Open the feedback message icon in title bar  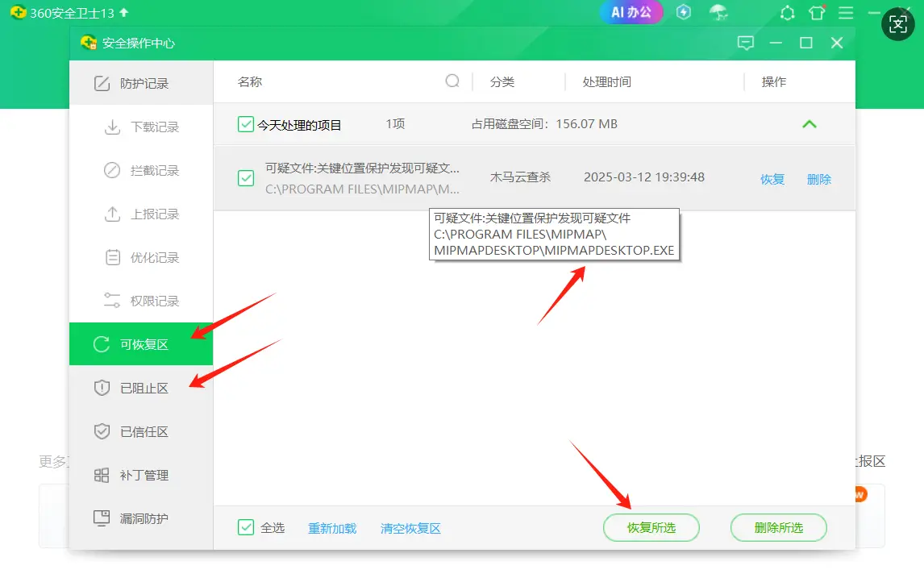[746, 43]
